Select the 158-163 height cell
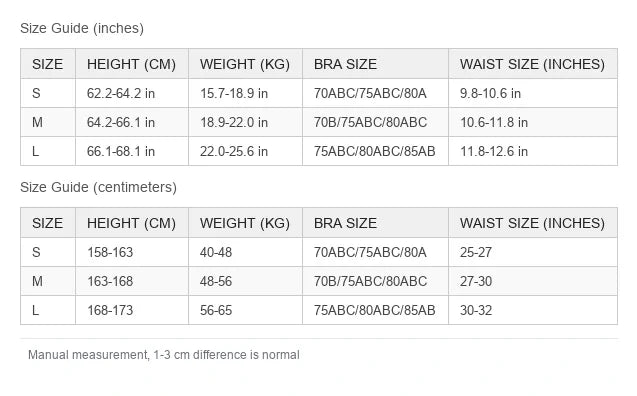This screenshot has height=396, width=637. [x=132, y=252]
